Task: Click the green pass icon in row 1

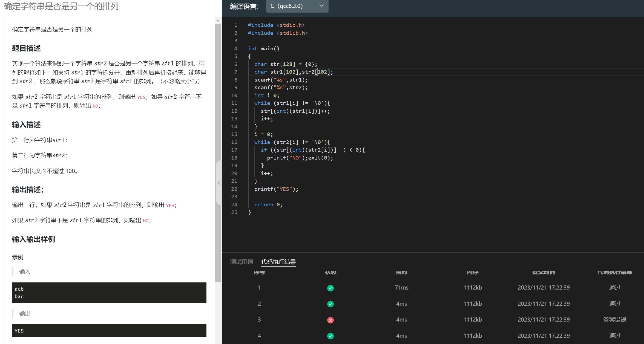Action: pyautogui.click(x=330, y=288)
